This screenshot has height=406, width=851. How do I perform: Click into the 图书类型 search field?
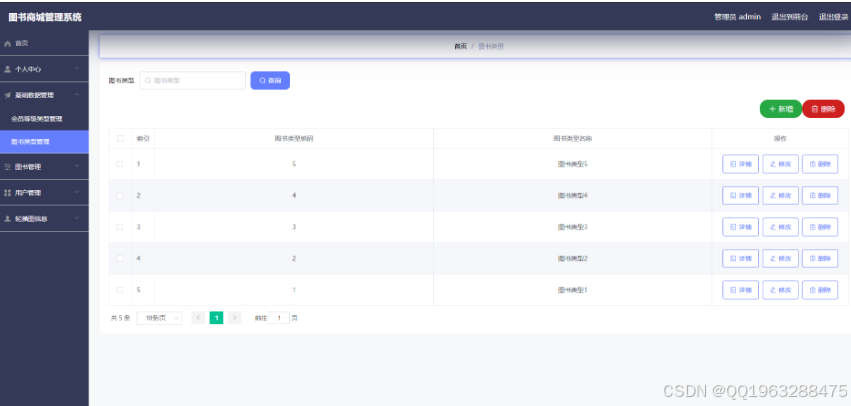click(x=193, y=80)
